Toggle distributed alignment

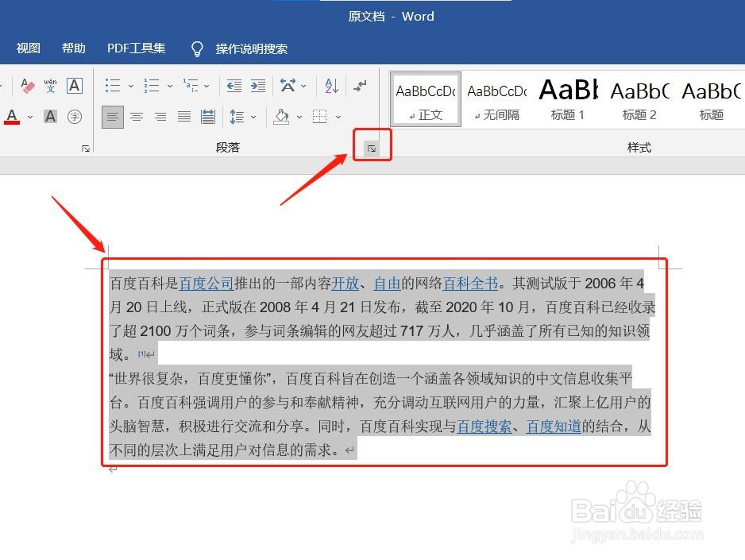tap(208, 117)
